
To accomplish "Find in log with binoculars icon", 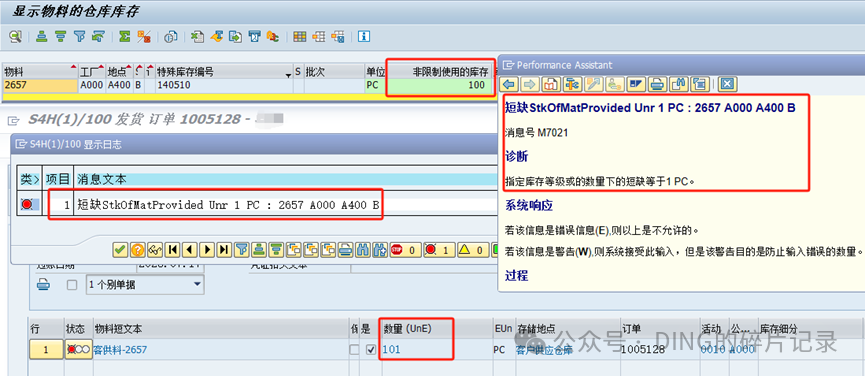I will click(362, 250).
